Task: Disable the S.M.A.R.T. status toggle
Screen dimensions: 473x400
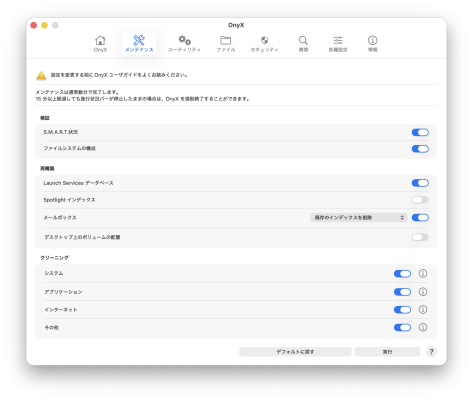Action: click(420, 132)
